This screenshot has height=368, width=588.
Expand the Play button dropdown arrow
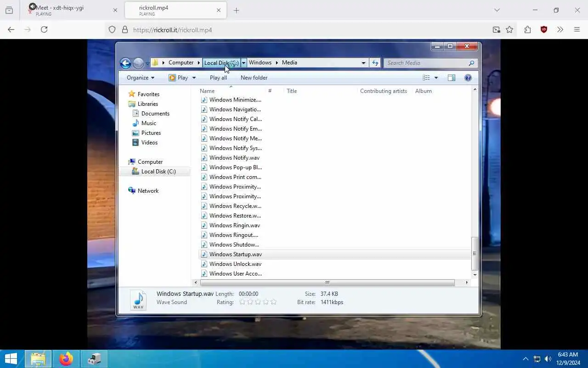194,78
